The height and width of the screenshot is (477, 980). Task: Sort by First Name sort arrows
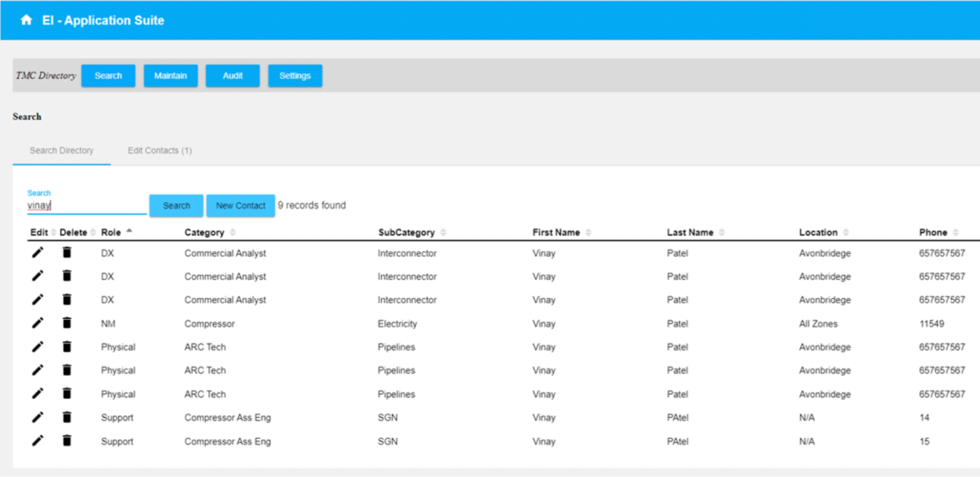pos(588,232)
